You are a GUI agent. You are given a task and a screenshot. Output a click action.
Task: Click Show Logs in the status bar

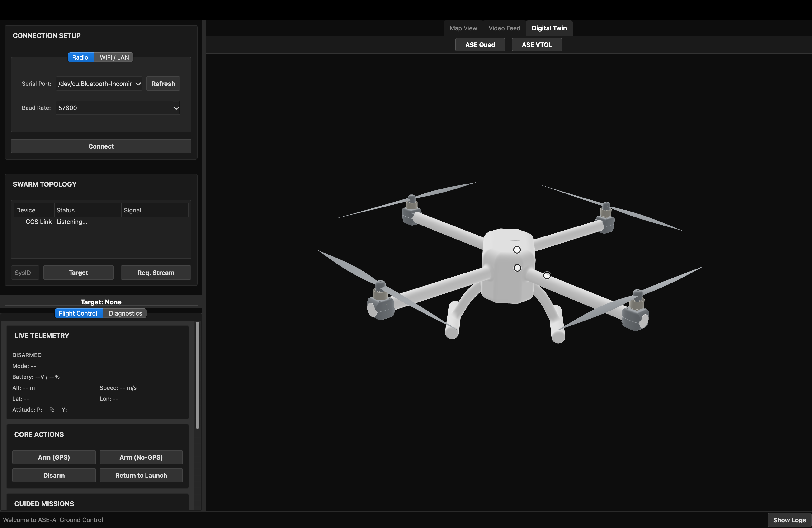coord(789,519)
